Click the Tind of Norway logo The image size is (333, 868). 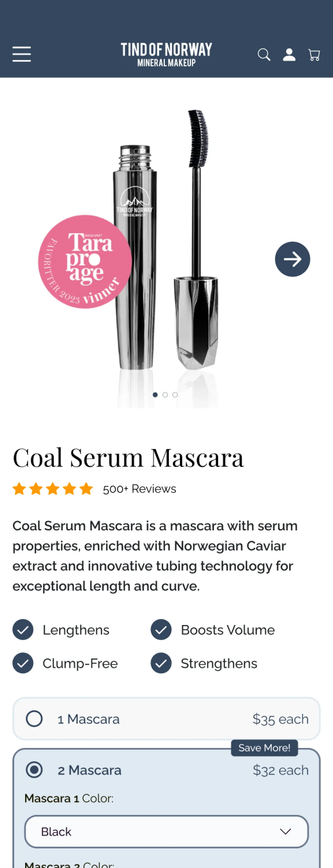pyautogui.click(x=166, y=54)
